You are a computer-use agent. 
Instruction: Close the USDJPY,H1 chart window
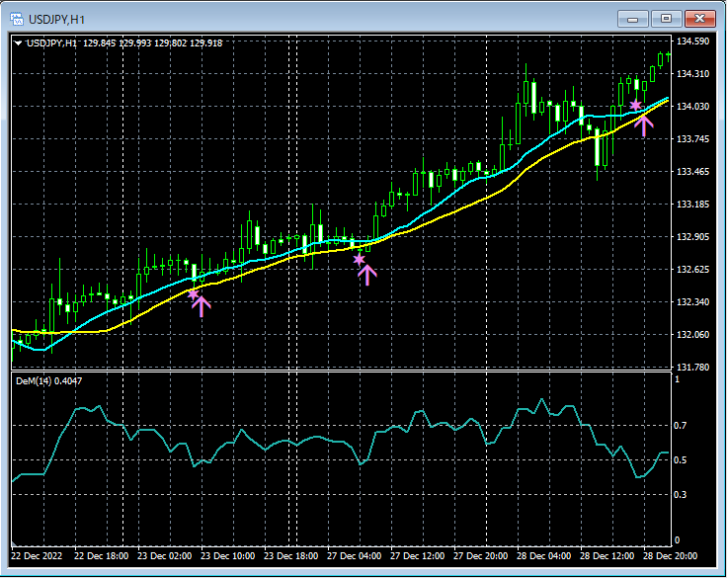(699, 19)
